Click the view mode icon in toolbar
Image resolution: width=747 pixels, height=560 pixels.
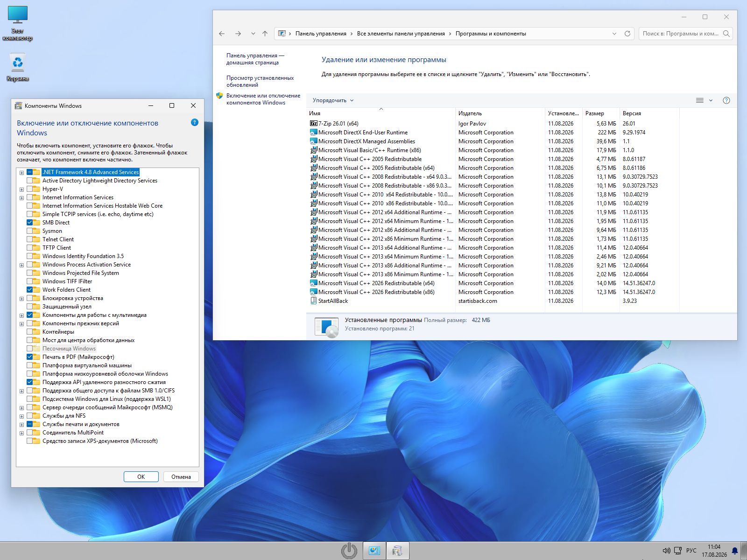700,100
